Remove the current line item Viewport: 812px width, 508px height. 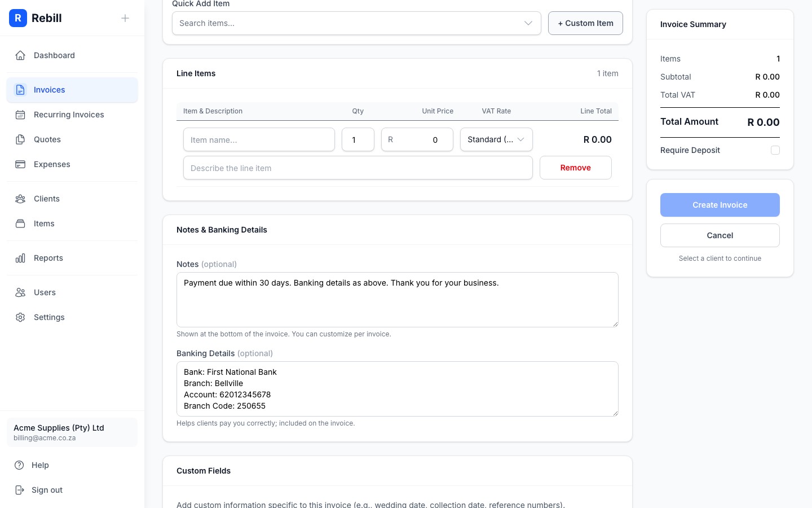[575, 168]
